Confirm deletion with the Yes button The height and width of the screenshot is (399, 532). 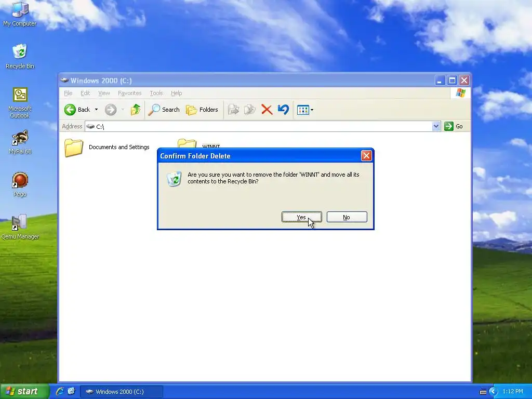[302, 217]
